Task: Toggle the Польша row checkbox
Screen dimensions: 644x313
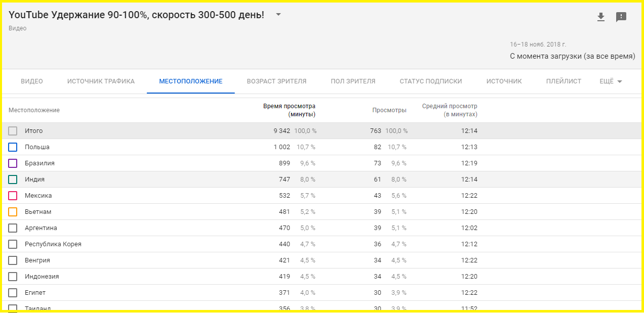Action: 13,147
